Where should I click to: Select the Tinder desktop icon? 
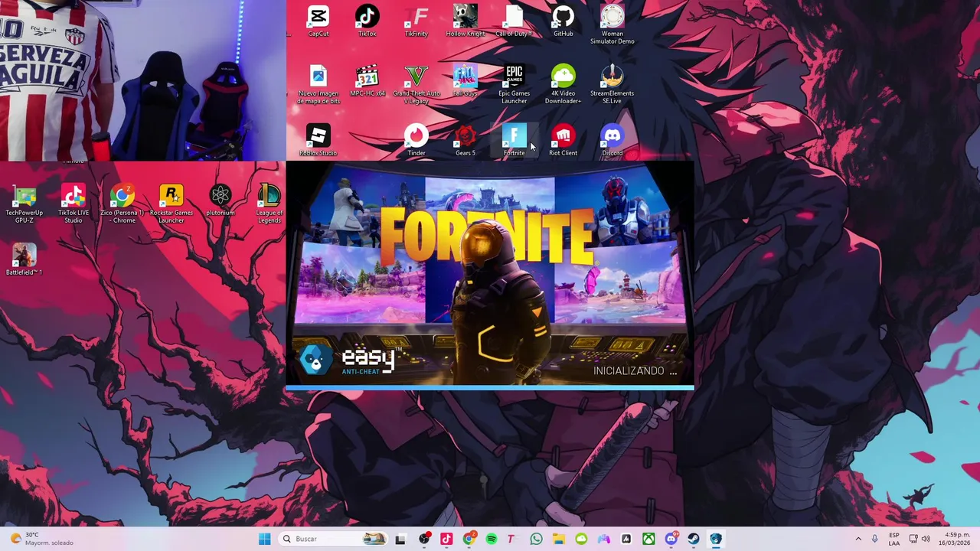click(x=416, y=140)
